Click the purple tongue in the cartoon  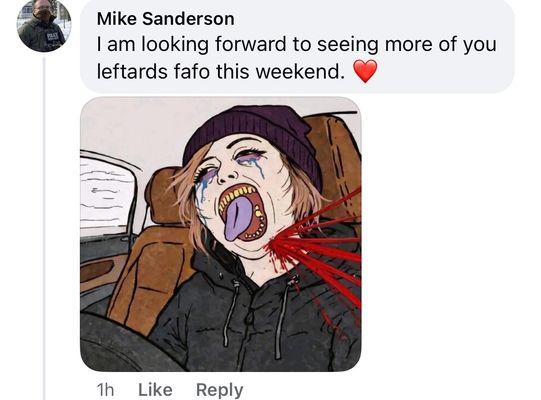(x=238, y=219)
